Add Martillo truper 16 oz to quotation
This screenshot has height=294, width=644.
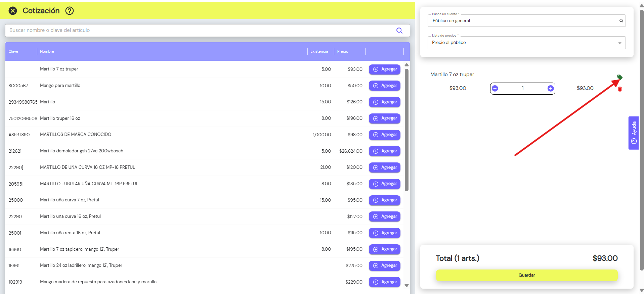385,118
